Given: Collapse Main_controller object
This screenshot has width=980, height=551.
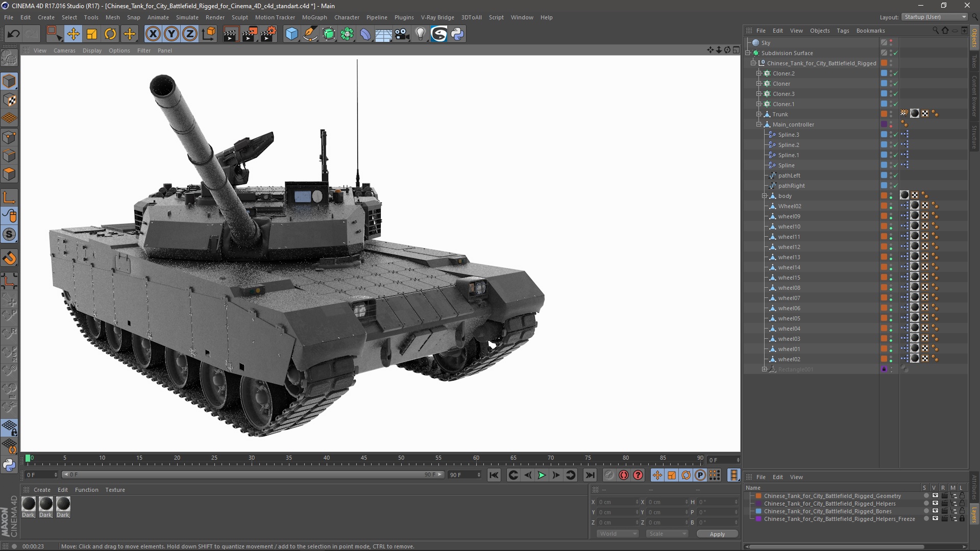Looking at the screenshot, I should [759, 124].
